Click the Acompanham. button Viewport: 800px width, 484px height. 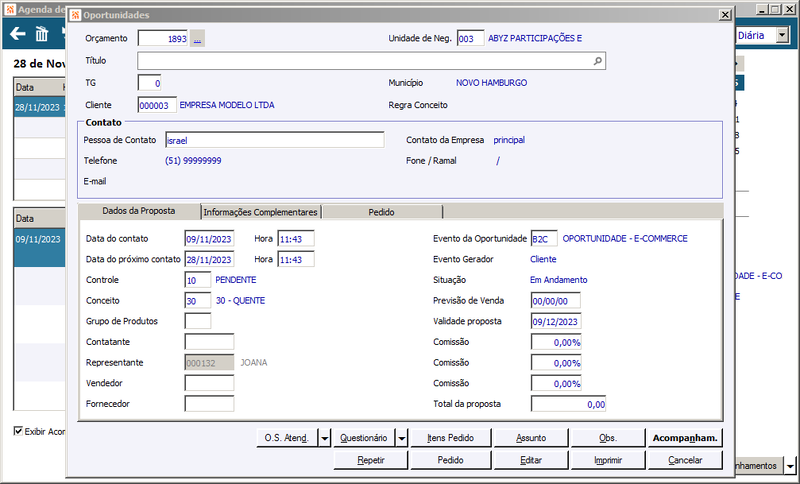(x=685, y=438)
